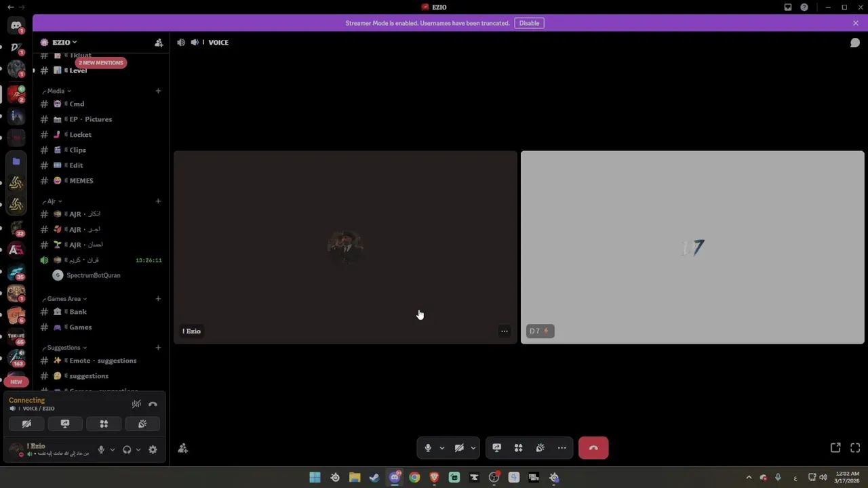Collapse the Media category
The image size is (868, 488).
[x=57, y=91]
